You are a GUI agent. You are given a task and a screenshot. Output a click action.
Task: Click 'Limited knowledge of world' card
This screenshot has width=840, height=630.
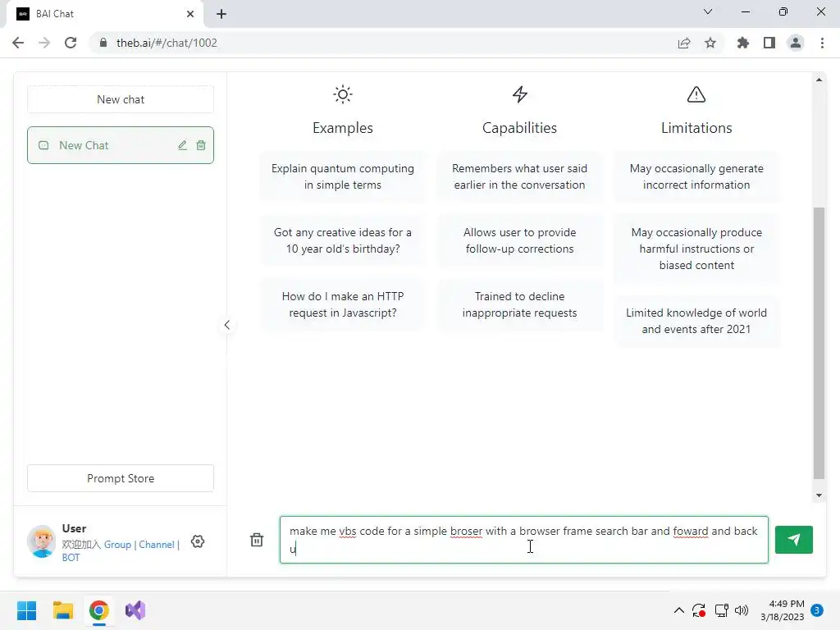click(x=696, y=321)
